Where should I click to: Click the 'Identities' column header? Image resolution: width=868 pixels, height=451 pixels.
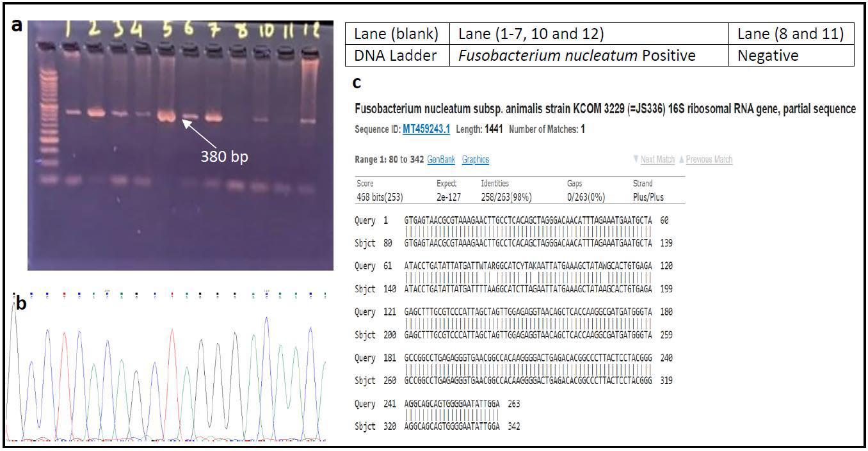[495, 184]
